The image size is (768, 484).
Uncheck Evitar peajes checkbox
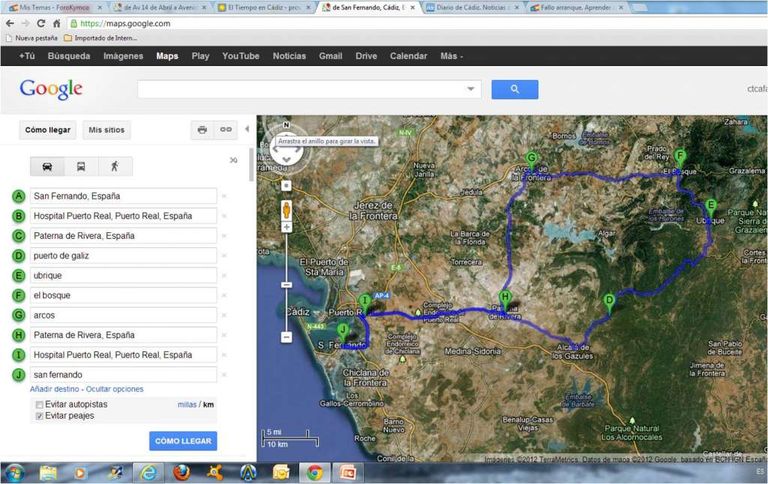(x=39, y=416)
